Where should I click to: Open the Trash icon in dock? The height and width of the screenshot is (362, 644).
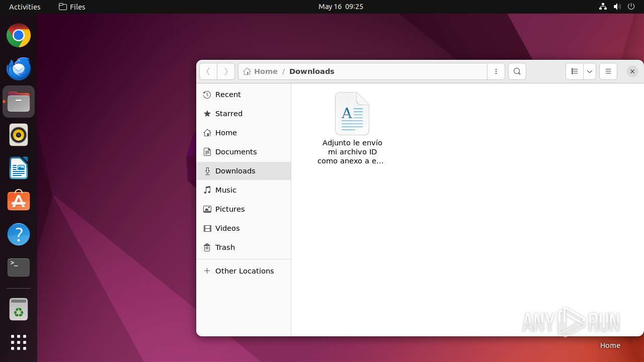click(19, 309)
